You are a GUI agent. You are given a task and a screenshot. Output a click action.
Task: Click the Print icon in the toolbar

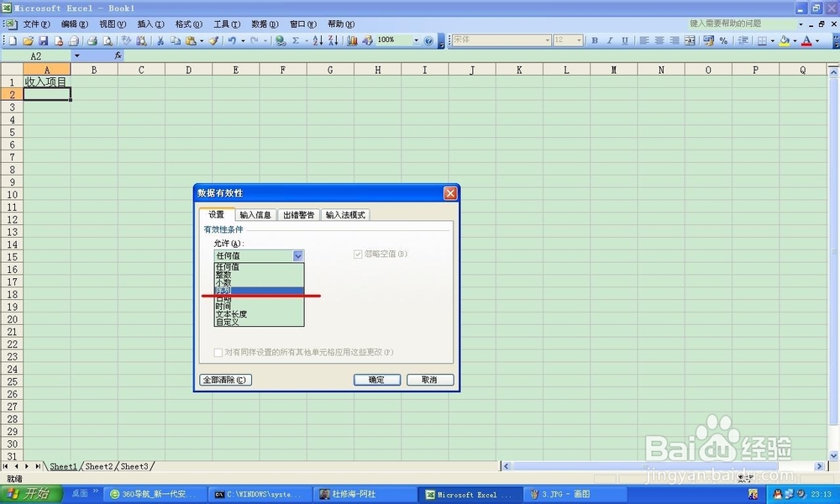pos(92,40)
